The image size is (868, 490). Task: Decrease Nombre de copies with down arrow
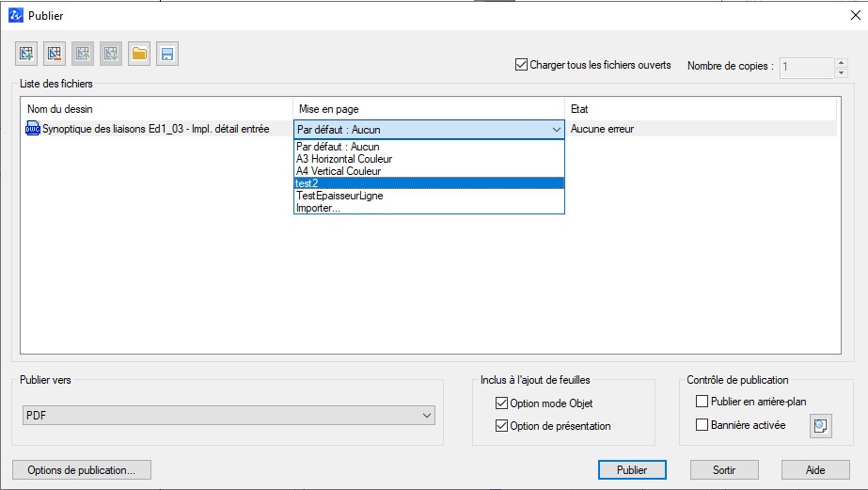[841, 72]
